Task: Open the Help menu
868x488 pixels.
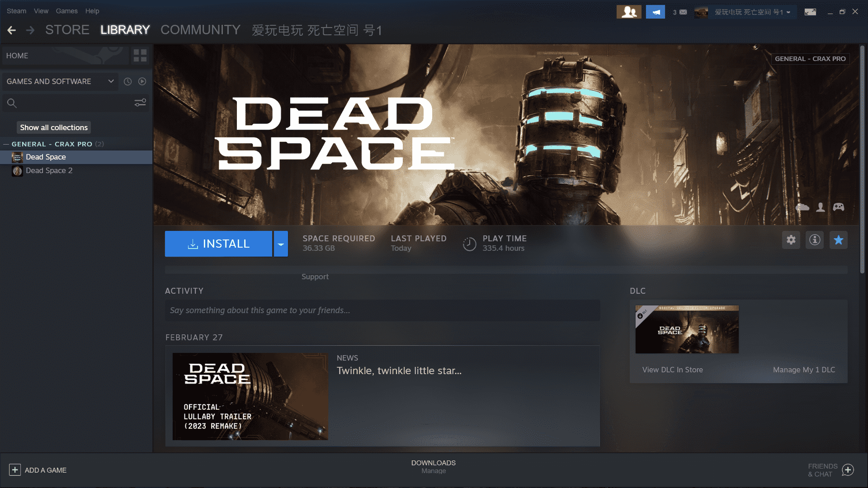Action: (92, 11)
